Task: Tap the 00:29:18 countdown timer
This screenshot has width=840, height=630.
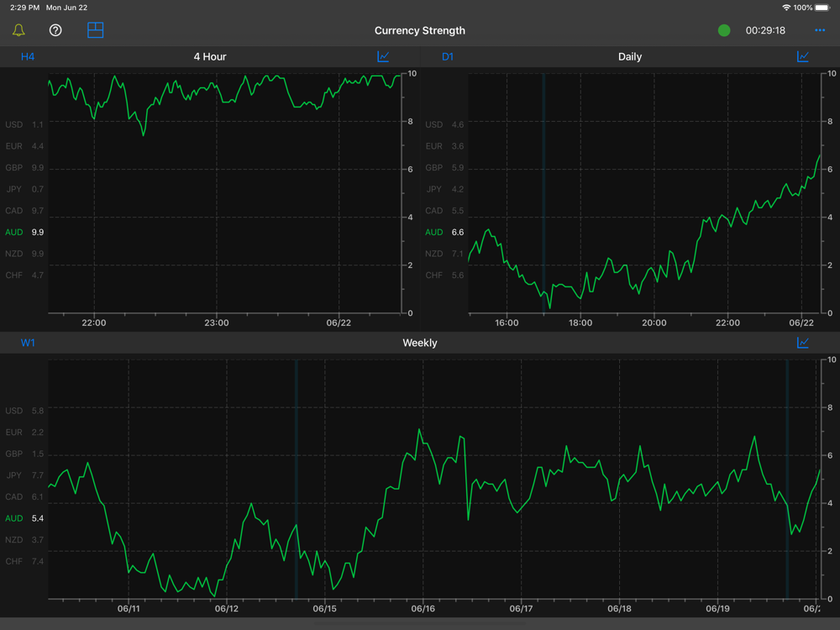Action: pos(765,30)
